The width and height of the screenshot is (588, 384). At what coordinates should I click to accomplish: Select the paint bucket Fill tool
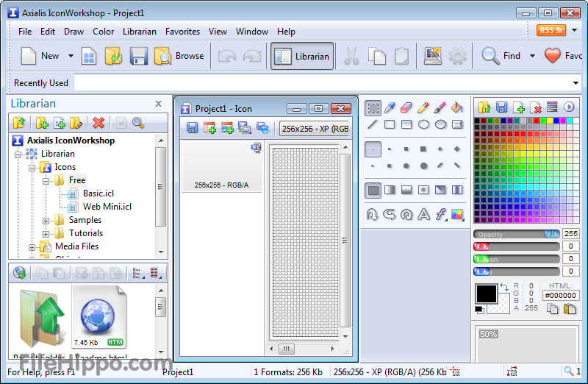point(456,108)
